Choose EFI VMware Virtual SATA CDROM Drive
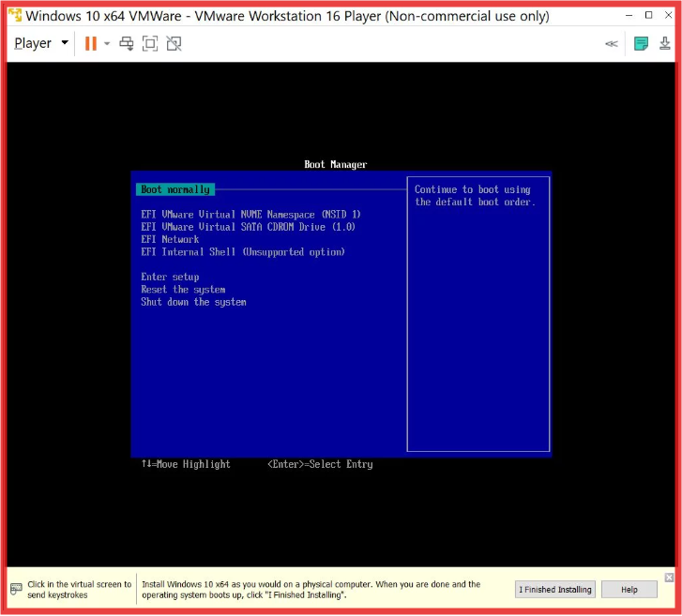The height and width of the screenshot is (616, 682). click(x=249, y=227)
